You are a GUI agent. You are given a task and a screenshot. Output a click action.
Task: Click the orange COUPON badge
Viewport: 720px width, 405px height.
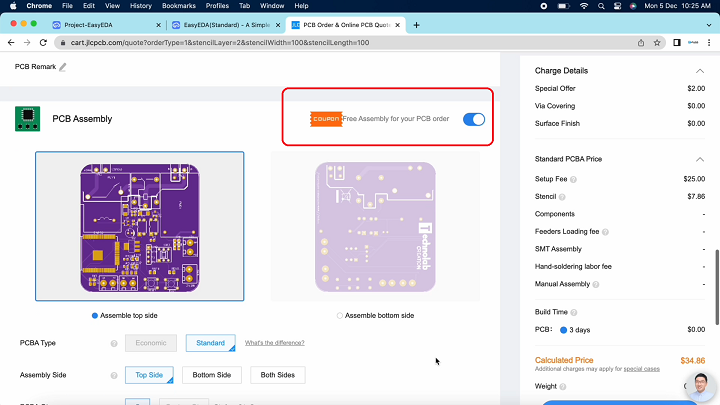326,119
